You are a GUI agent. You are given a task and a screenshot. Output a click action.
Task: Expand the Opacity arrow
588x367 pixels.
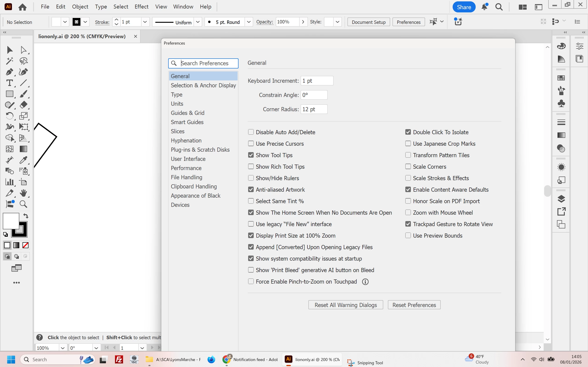pyautogui.click(x=303, y=22)
